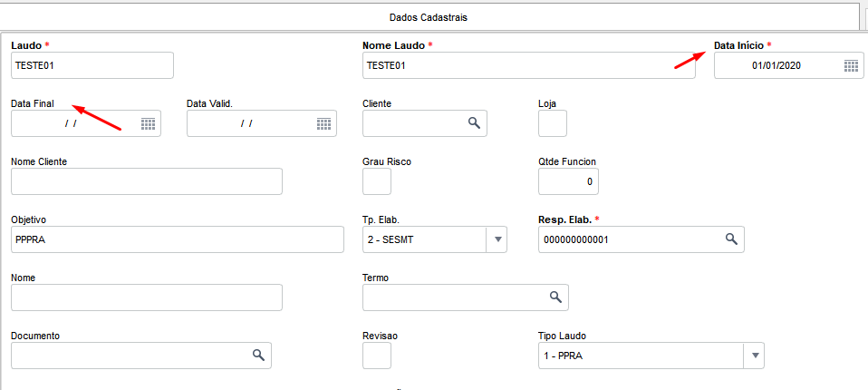
Task: Click the Documento search magnifier icon
Action: click(258, 356)
